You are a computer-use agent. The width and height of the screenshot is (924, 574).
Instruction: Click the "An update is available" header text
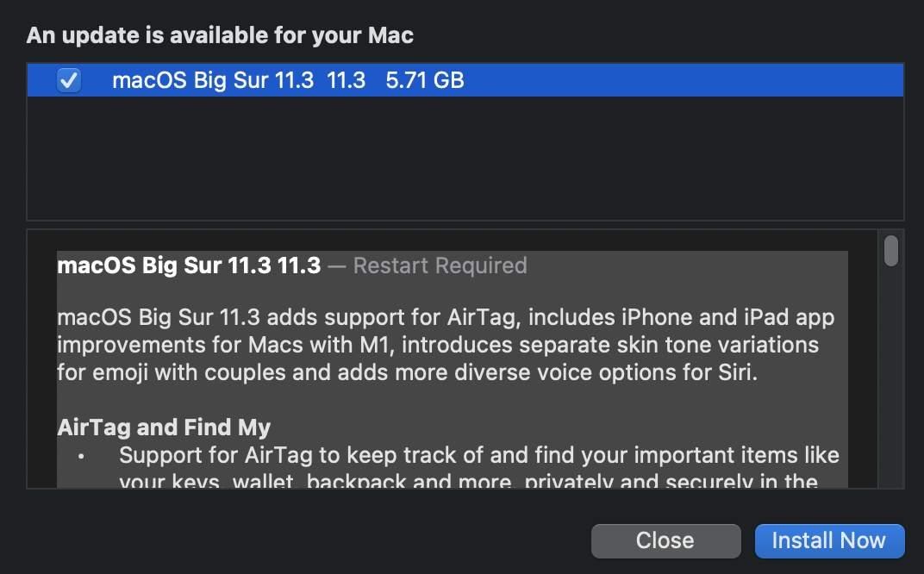[x=220, y=35]
